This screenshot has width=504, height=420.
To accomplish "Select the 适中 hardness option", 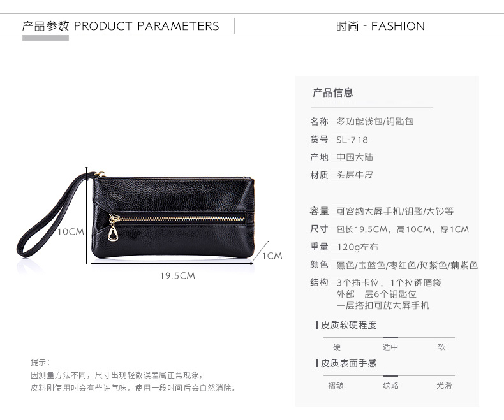I will coord(390,347).
